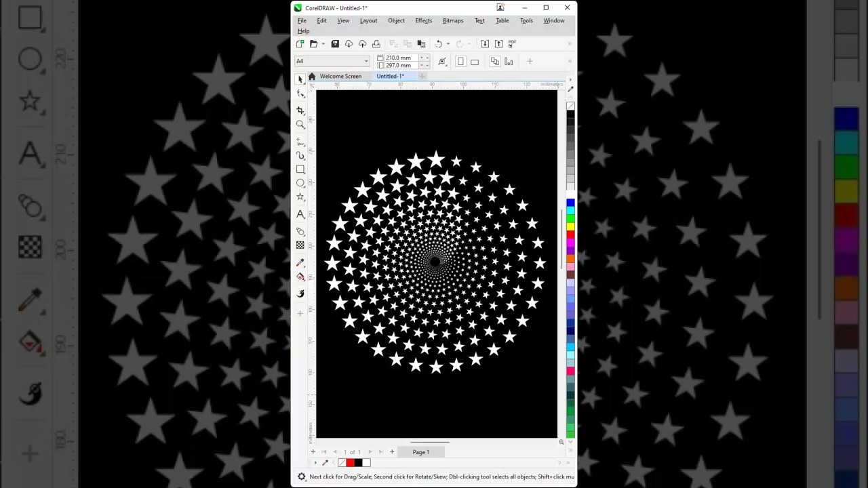This screenshot has width=868, height=488.
Task: Click the Page 1 tab at the bottom
Action: pos(420,452)
